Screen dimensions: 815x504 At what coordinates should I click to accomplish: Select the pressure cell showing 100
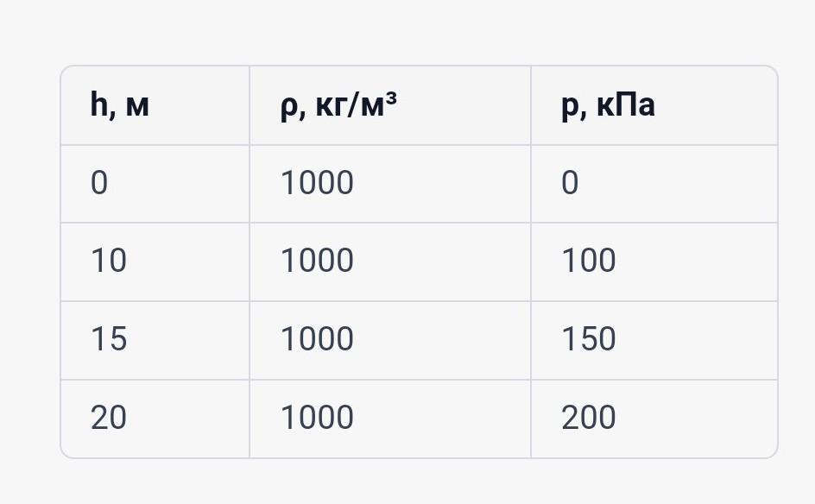654,261
